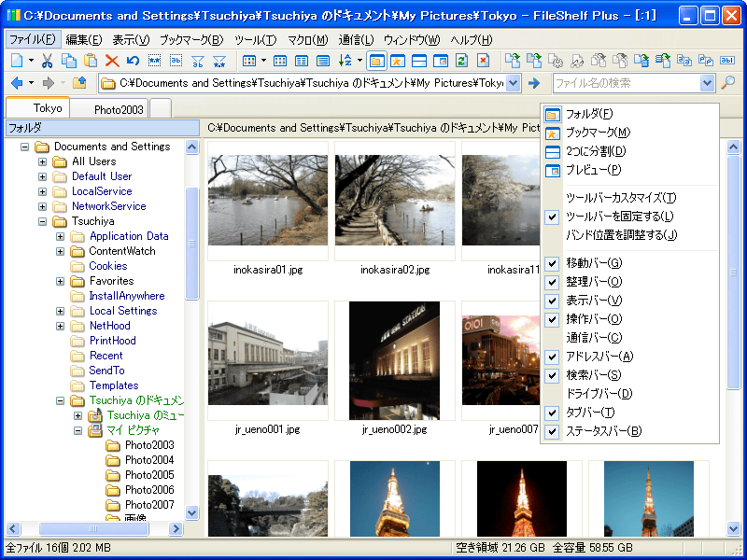Viewport: 747px width, 560px height.
Task: Uncheck 表示バー(V) in the menu
Action: pyautogui.click(x=629, y=301)
